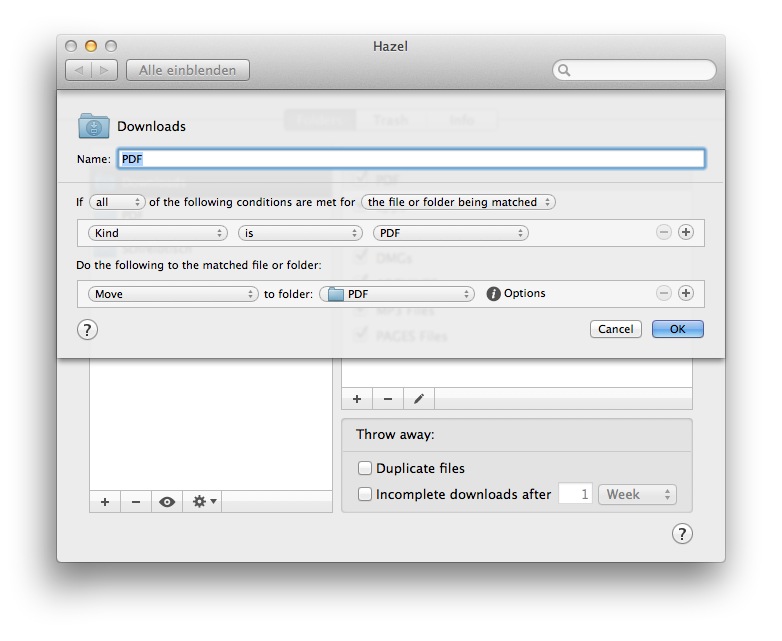Open the Kind attribute dropdown

(158, 233)
